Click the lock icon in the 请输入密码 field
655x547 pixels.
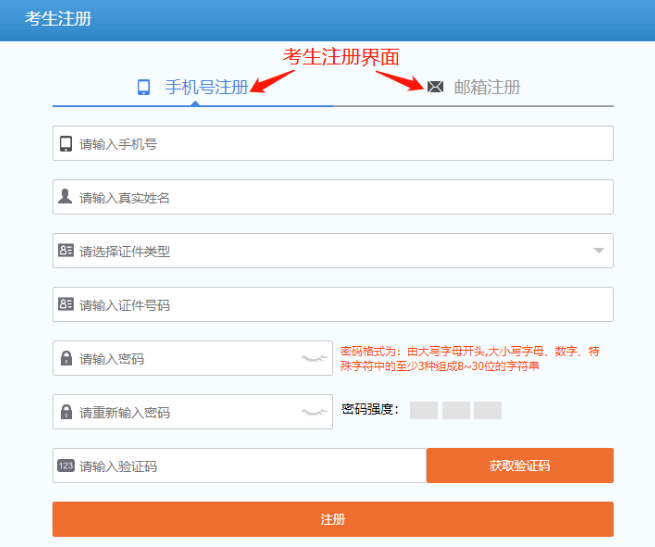click(66, 358)
